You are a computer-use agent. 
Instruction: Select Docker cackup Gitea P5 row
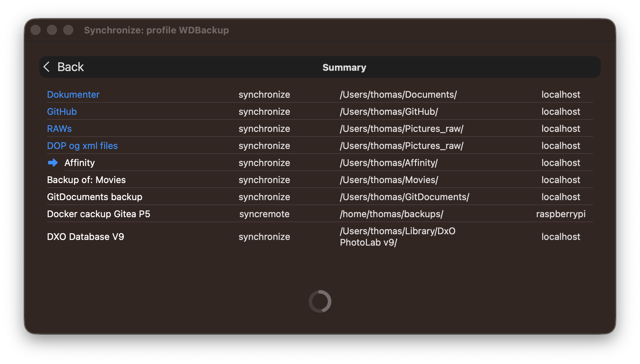click(98, 214)
